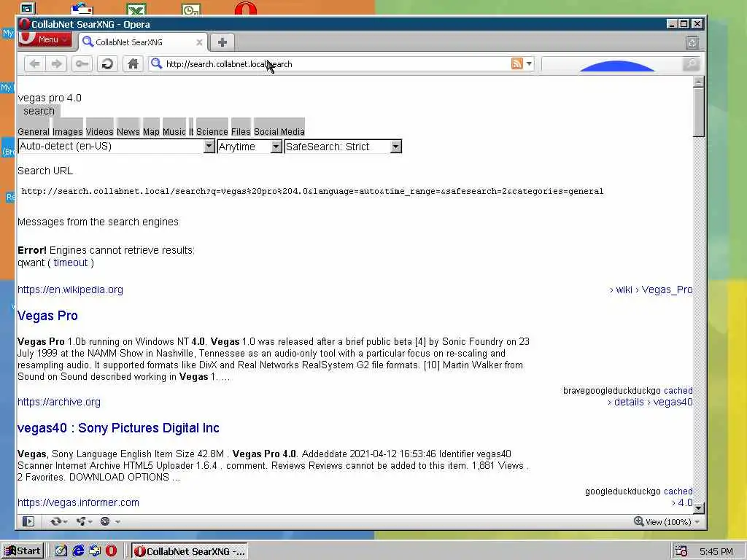
Task: Click the password wand key icon
Action: (82, 64)
